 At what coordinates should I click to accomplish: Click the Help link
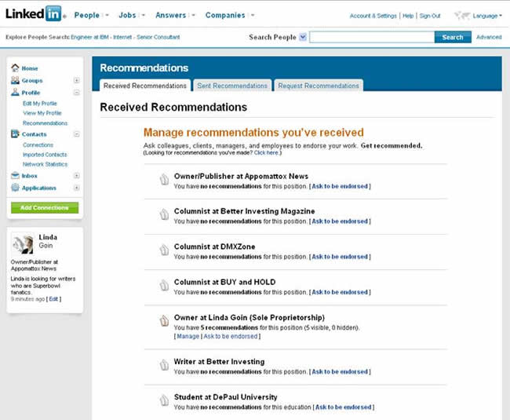coord(408,16)
